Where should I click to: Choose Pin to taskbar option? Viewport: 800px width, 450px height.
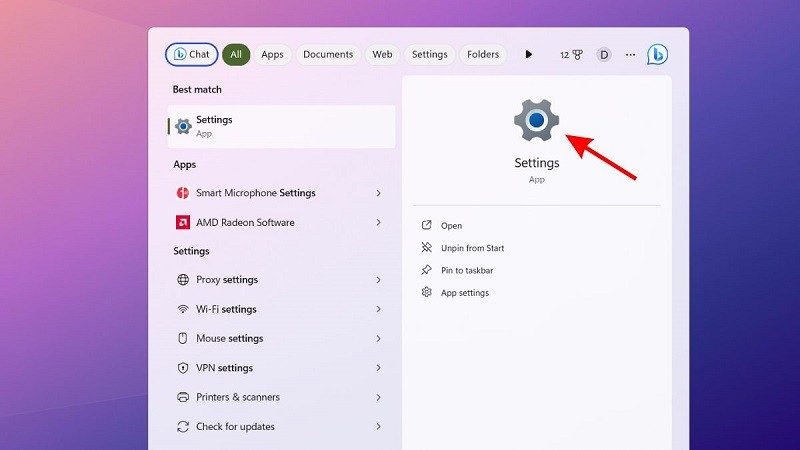[466, 270]
